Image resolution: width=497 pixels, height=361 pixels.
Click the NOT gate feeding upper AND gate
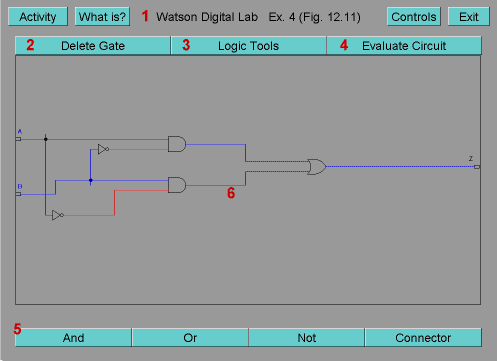coord(103,149)
